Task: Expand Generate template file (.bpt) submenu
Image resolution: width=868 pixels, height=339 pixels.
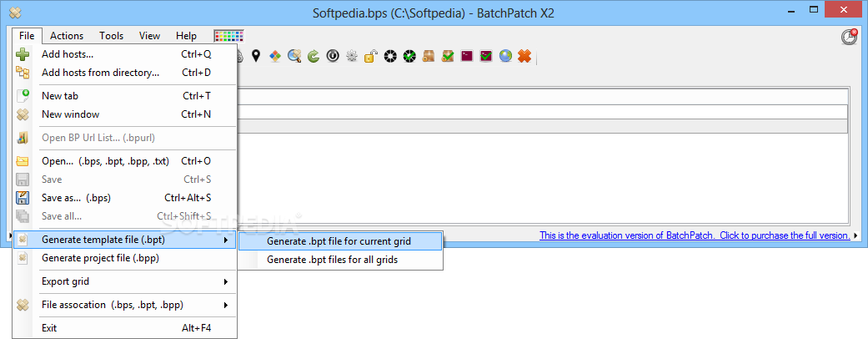Action: (125, 240)
